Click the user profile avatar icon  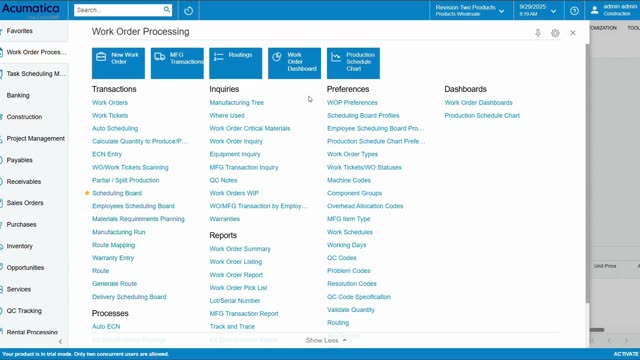[595, 10]
